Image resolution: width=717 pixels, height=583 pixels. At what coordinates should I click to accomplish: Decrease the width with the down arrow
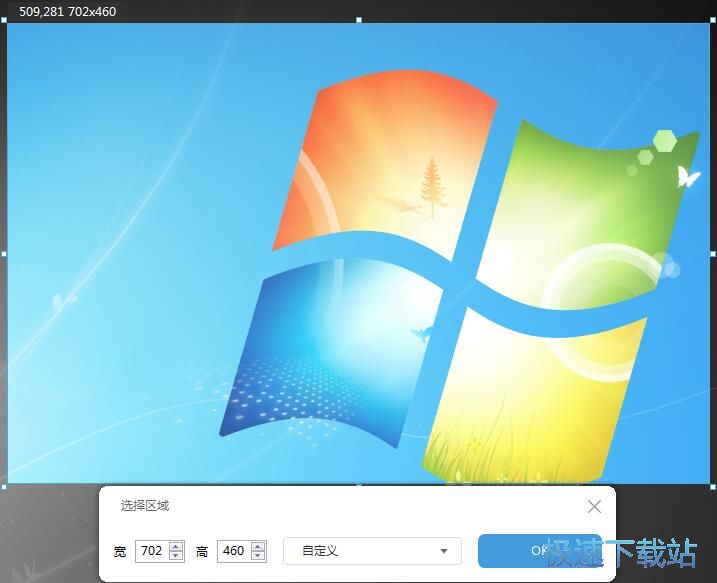176,556
